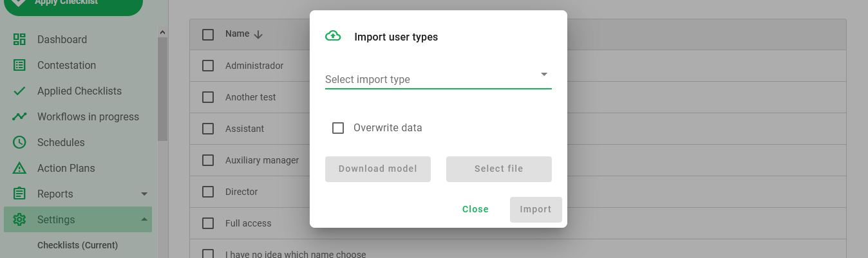Click the Auxiliary manager row name
Screen dimensions: 868x258
click(262, 160)
